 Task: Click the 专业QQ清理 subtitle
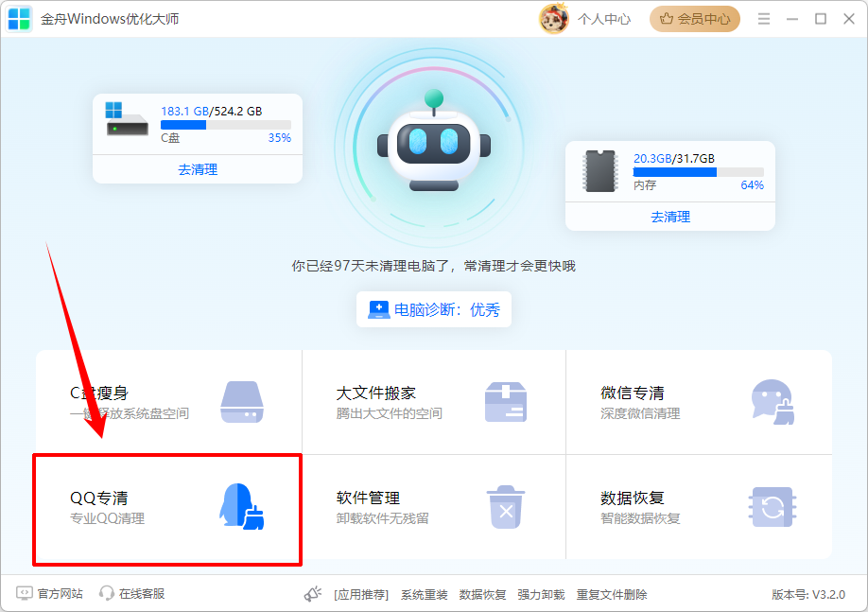(108, 519)
